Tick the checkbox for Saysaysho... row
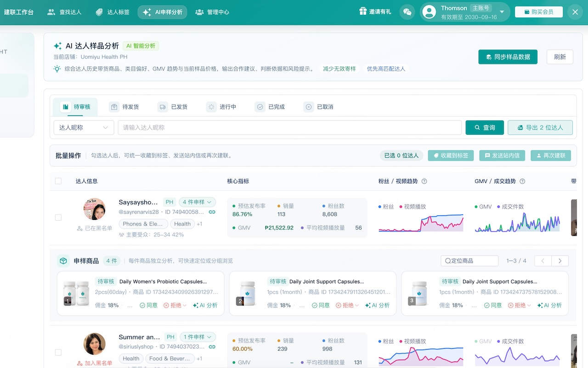Image resolution: width=588 pixels, height=368 pixels. pos(58,217)
